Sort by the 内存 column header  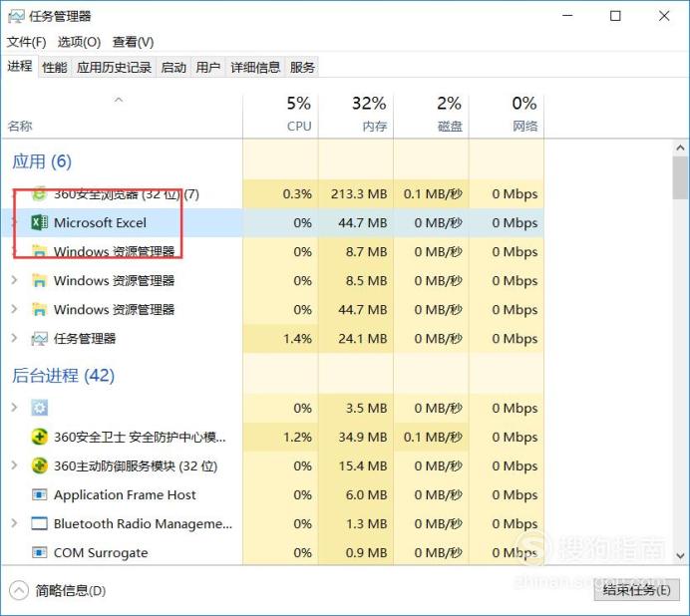tap(356, 115)
